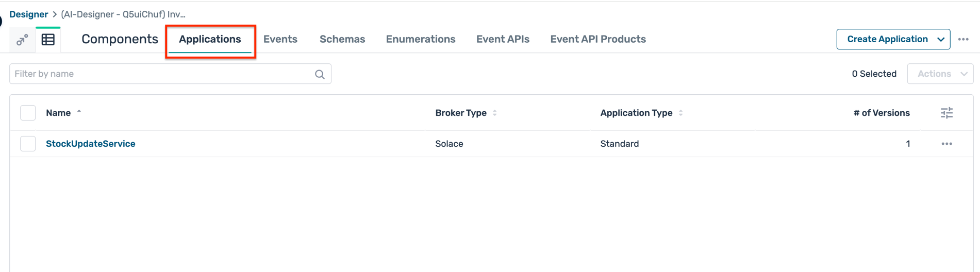Click the search magnifier icon
The image size is (980, 272).
(320, 74)
